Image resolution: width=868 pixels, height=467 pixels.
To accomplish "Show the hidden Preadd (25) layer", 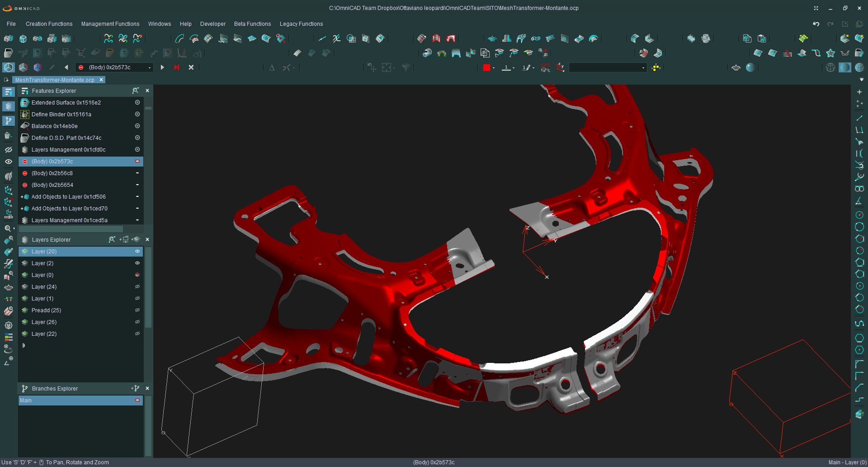I will [x=137, y=310].
